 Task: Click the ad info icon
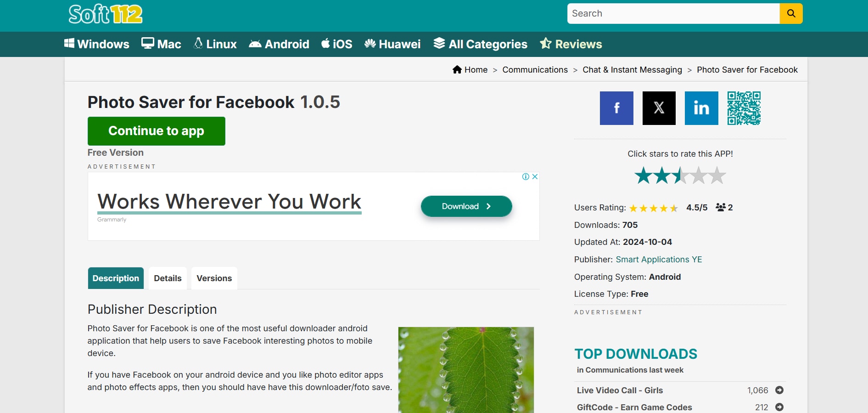pyautogui.click(x=526, y=177)
